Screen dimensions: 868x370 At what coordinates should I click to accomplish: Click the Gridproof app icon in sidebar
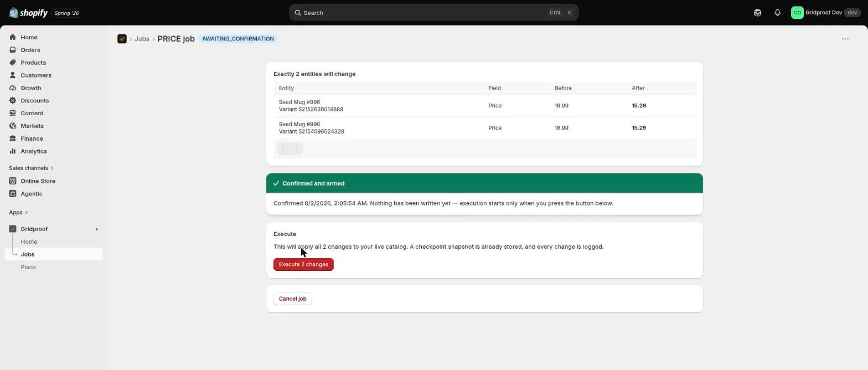[13, 229]
